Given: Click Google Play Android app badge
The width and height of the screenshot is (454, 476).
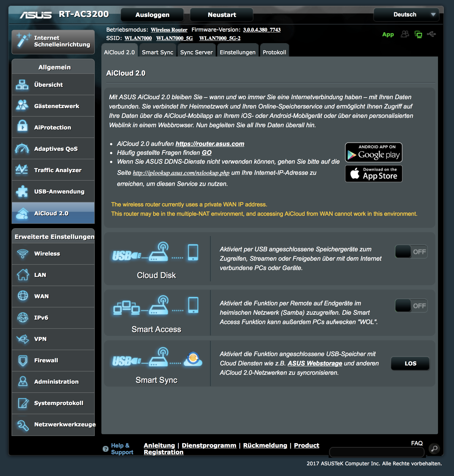Looking at the screenshot, I should [x=374, y=152].
